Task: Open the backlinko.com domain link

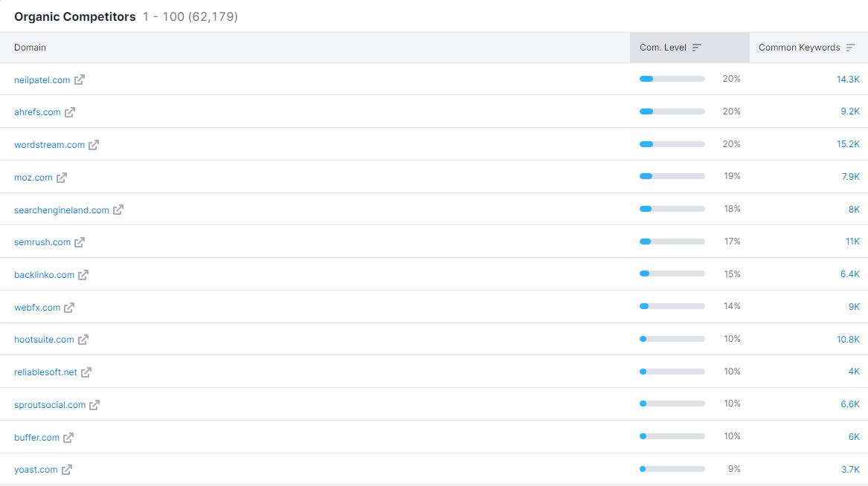Action: (x=43, y=274)
